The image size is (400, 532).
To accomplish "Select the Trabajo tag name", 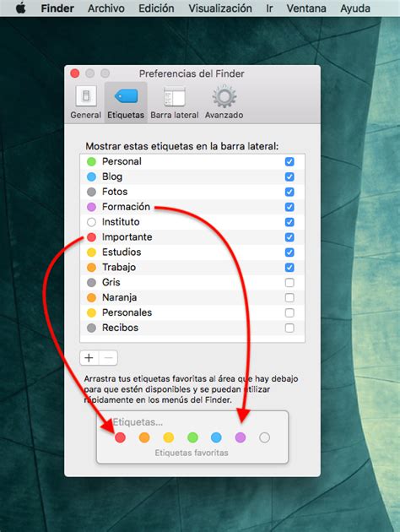I will [x=119, y=268].
